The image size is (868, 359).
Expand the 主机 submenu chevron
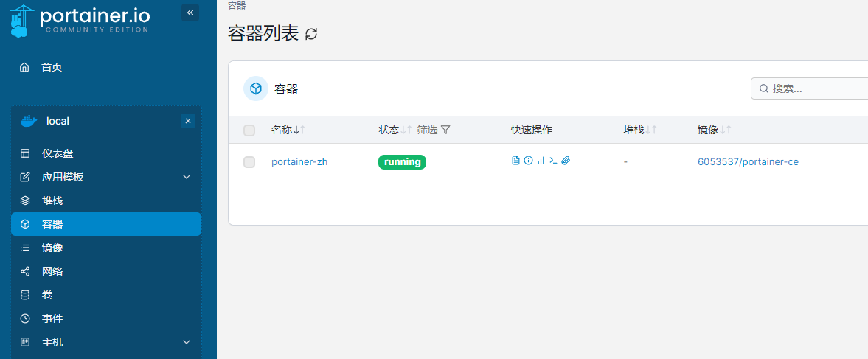[x=187, y=342]
